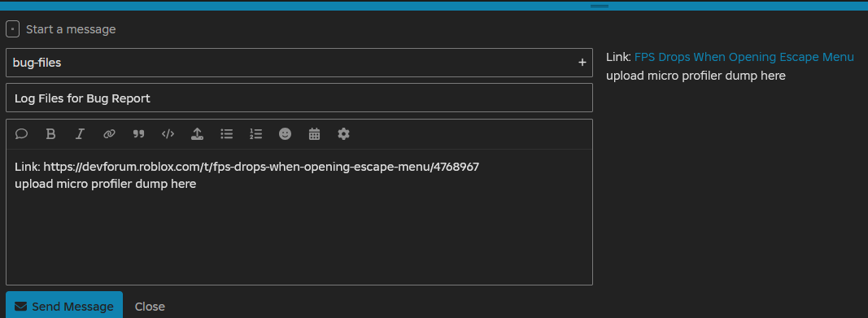This screenshot has height=318, width=868.
Task: Create a bulleted list from the toolbar
Action: click(x=226, y=134)
